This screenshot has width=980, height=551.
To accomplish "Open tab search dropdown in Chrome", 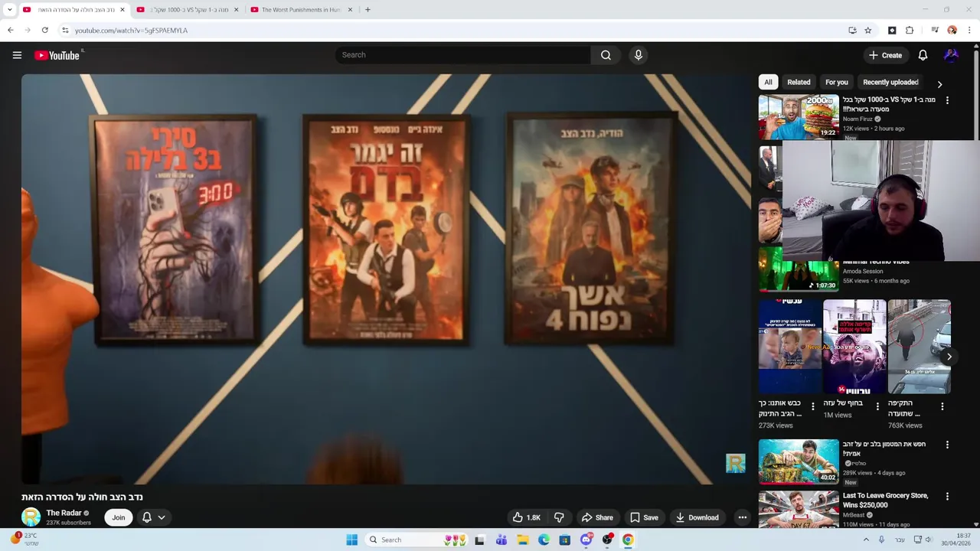I will pyautogui.click(x=10, y=10).
